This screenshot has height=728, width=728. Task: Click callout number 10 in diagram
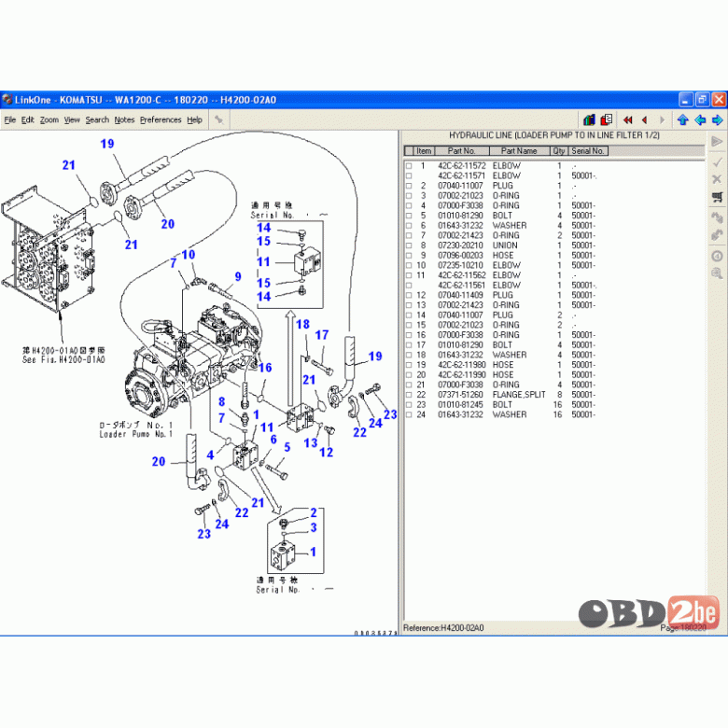[188, 255]
